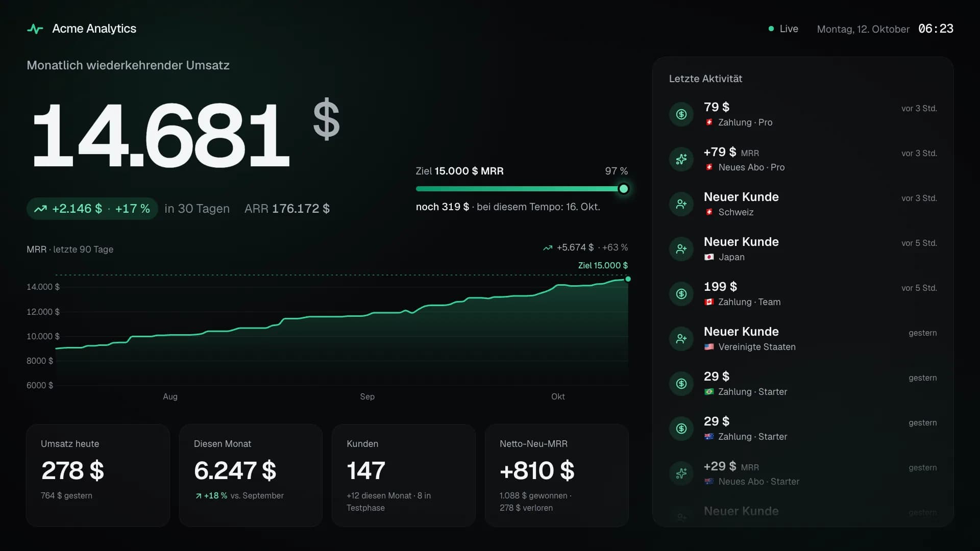This screenshot has width=980, height=551.
Task: Click the Sep label on chart axis
Action: pyautogui.click(x=367, y=396)
